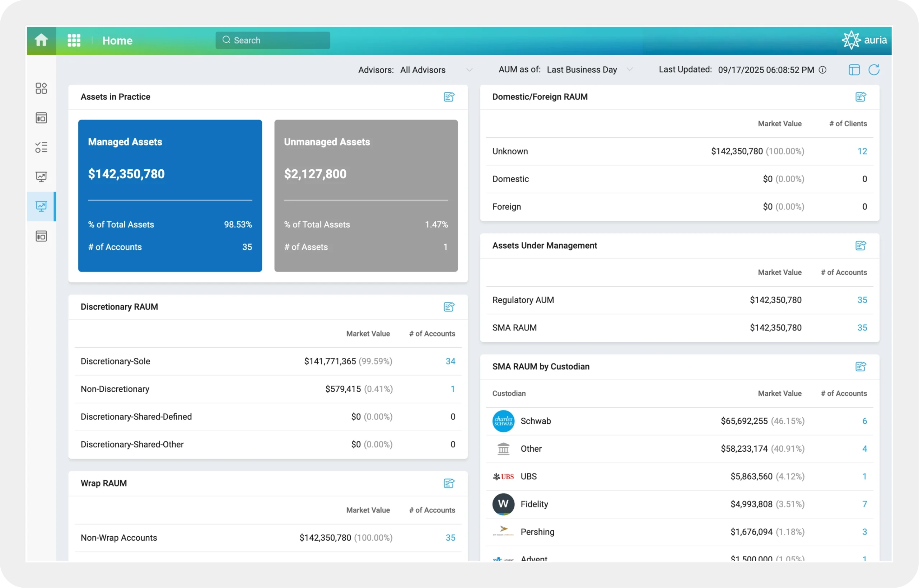This screenshot has width=919, height=588.
Task: Edit the Wrap RAUM card
Action: pyautogui.click(x=449, y=483)
